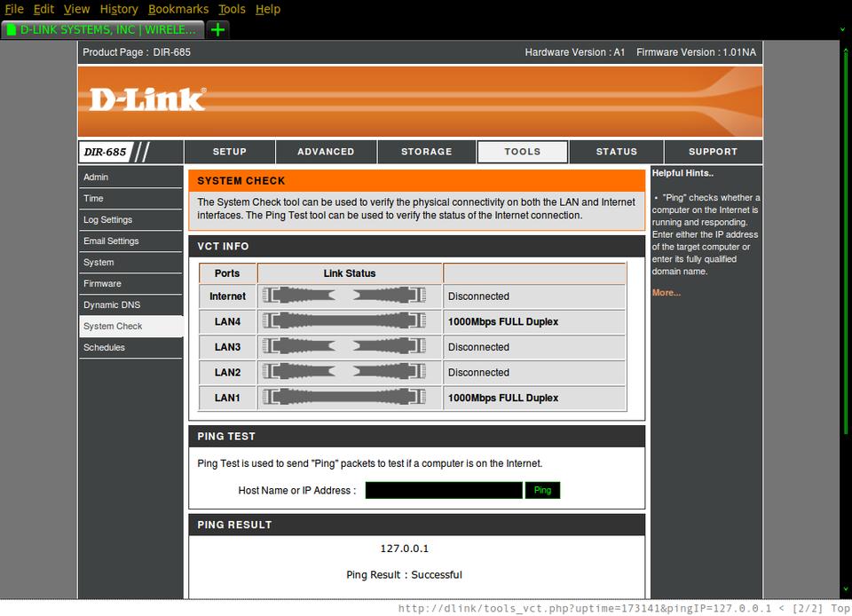852x616 pixels.
Task: Click the LAN2 row Disconnected status
Action: [478, 372]
